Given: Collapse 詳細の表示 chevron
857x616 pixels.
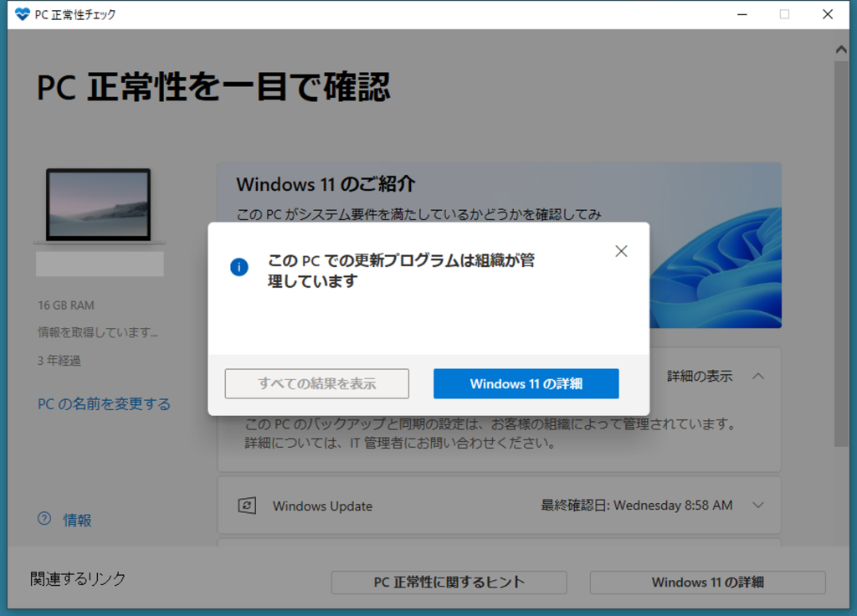Looking at the screenshot, I should click(x=758, y=376).
